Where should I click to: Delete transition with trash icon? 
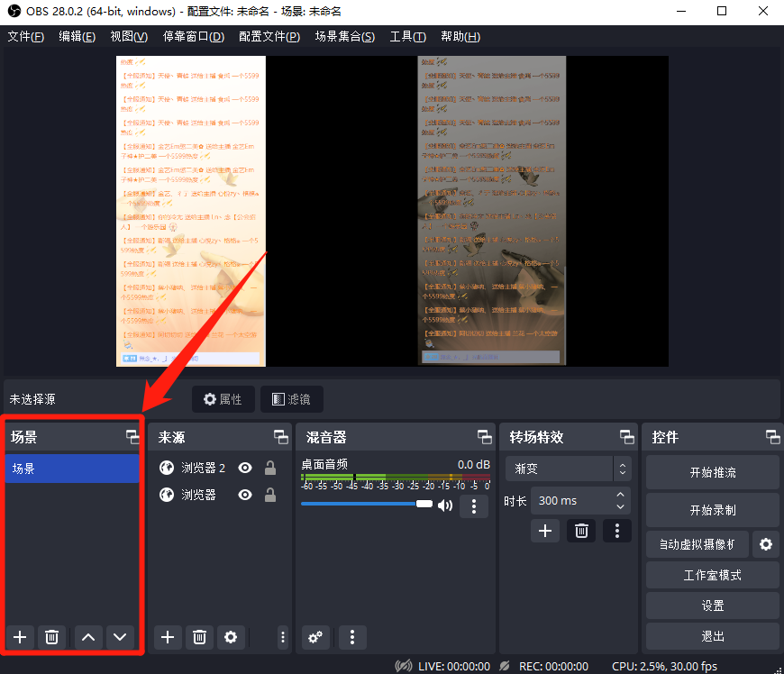581,531
